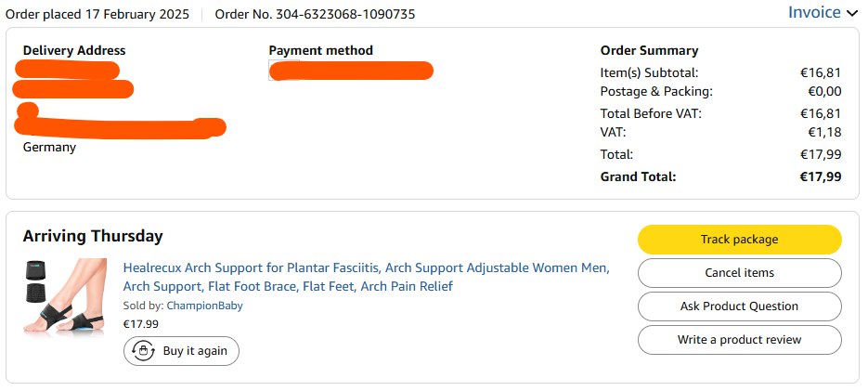The image size is (868, 391).
Task: Click the Grand Total amount €17,99
Action: click(821, 176)
